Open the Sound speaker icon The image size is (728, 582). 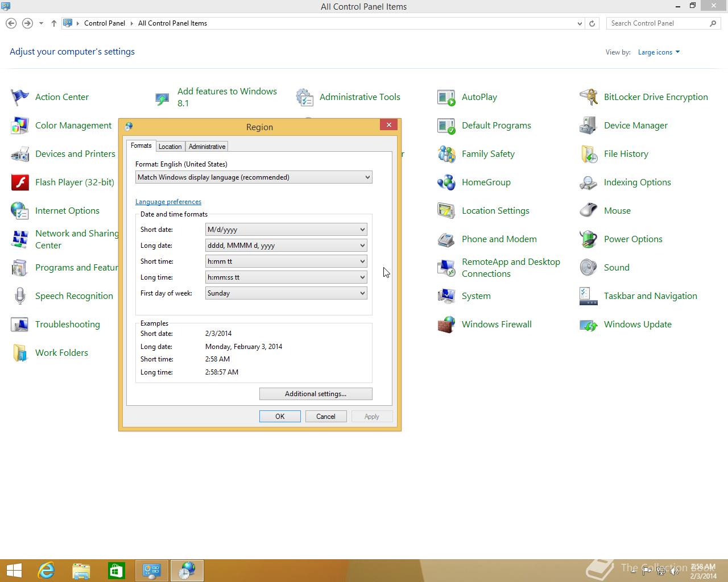click(589, 268)
